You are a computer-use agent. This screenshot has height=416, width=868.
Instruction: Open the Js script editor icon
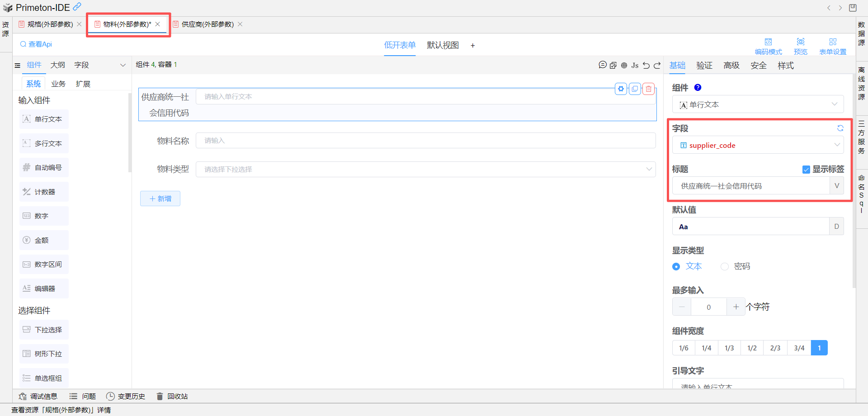pyautogui.click(x=635, y=65)
